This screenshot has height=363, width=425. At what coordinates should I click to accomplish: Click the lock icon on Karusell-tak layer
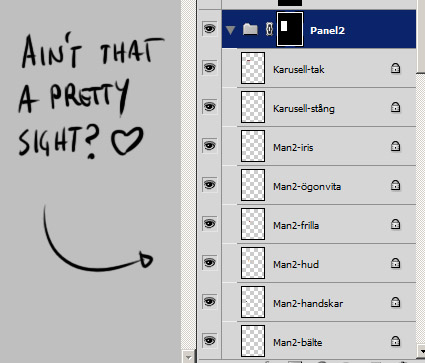[395, 69]
